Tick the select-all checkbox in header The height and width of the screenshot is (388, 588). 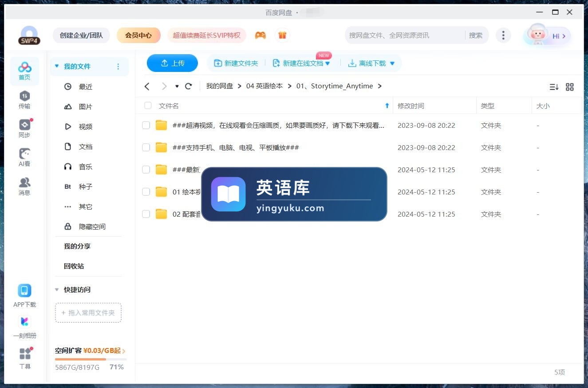(x=148, y=106)
